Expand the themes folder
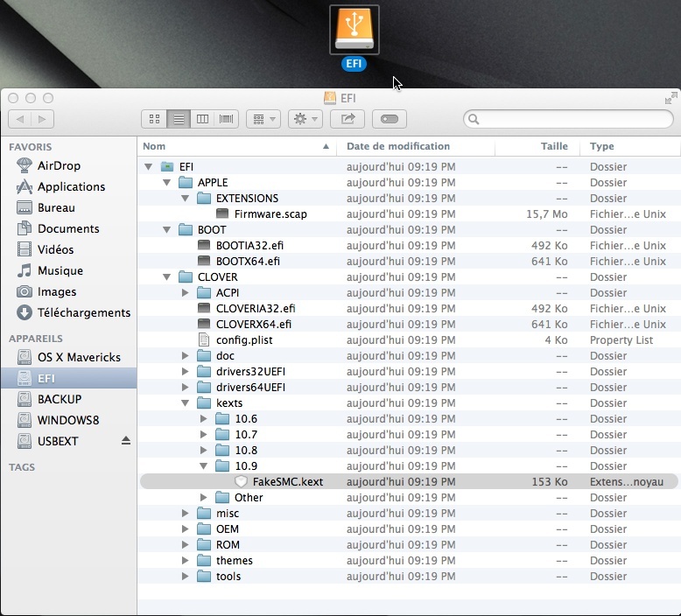Image resolution: width=681 pixels, height=616 pixels. [x=185, y=560]
